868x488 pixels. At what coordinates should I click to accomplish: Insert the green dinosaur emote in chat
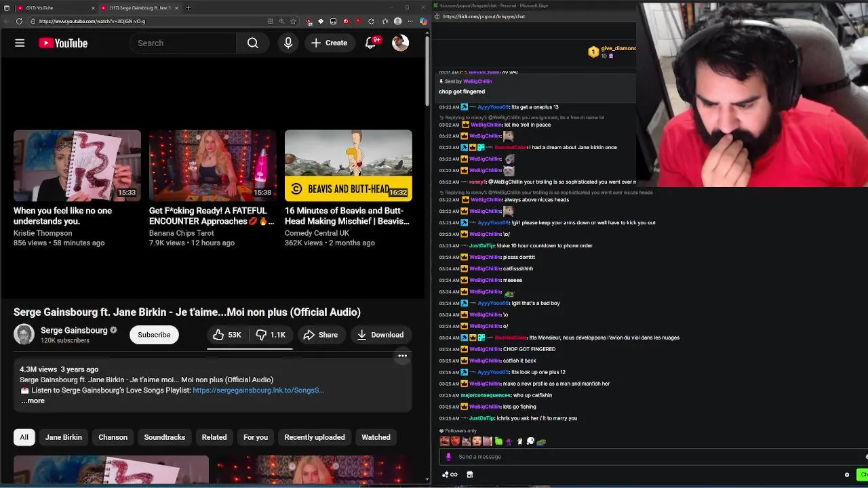(x=498, y=441)
